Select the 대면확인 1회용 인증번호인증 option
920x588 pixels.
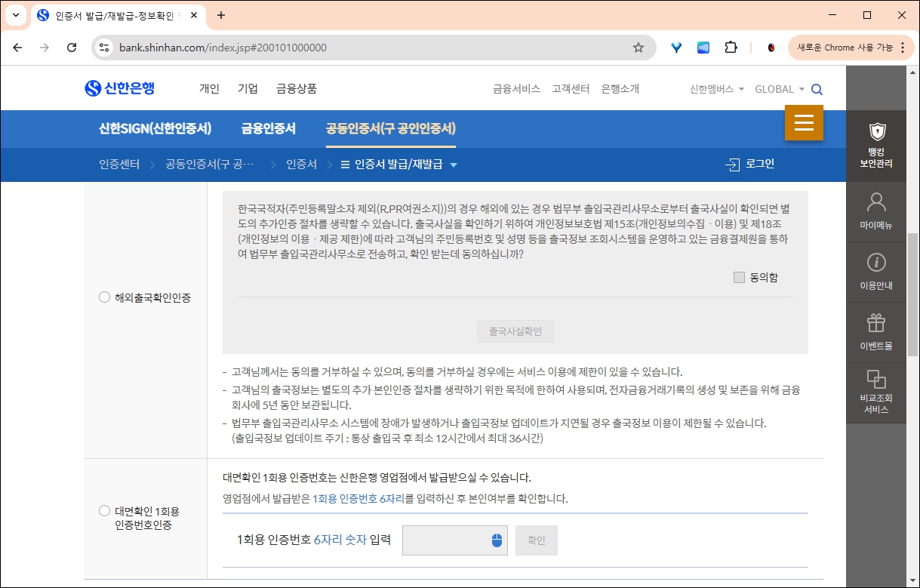104,510
